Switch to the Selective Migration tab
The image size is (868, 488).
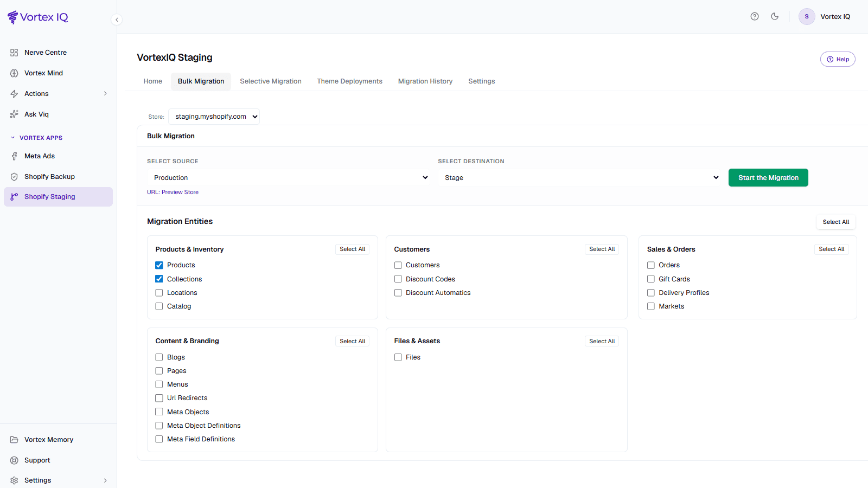tap(271, 81)
